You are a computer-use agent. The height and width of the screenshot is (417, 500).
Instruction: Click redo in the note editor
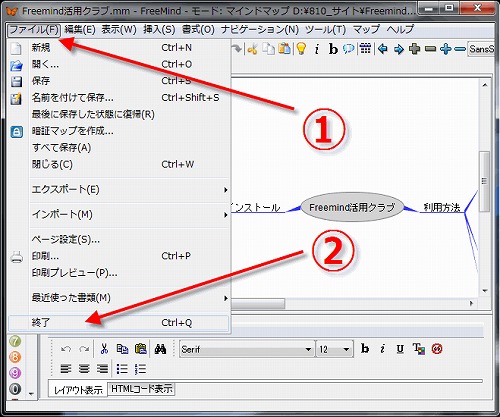pyautogui.click(x=84, y=349)
